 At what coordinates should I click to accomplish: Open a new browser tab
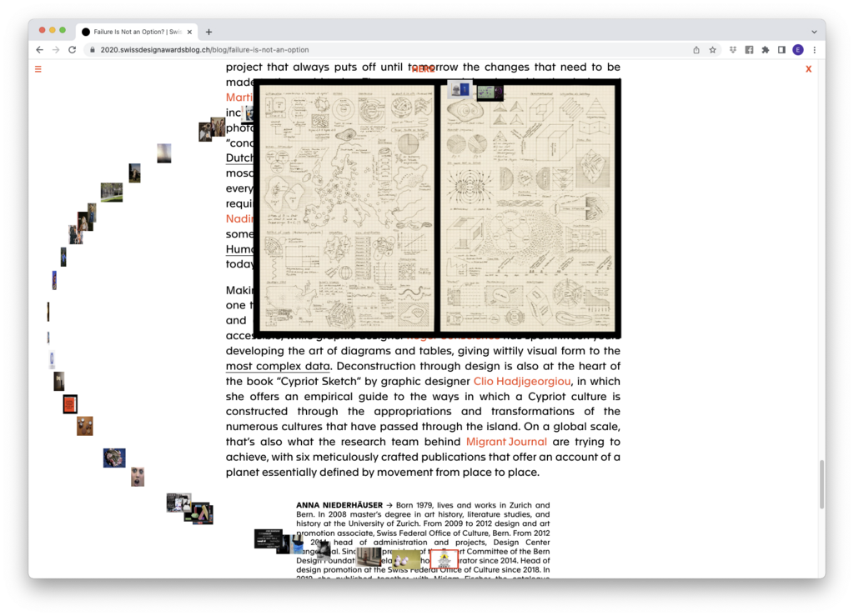208,32
